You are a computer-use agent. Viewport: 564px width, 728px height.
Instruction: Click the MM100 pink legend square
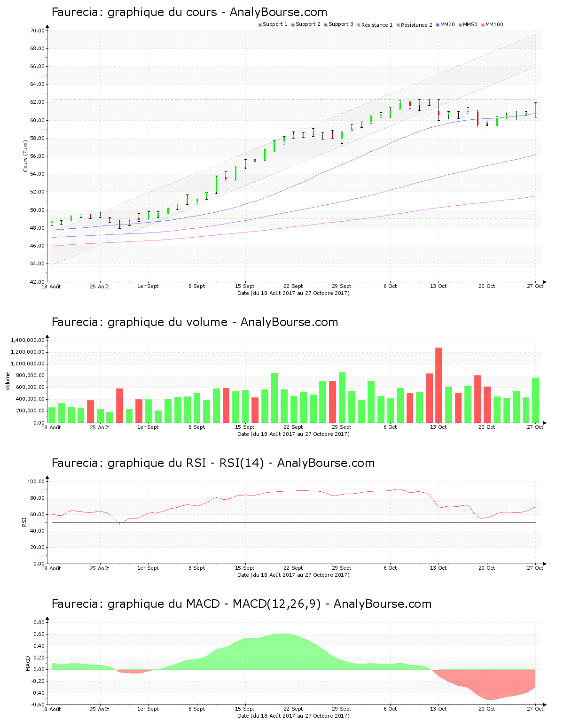[x=483, y=25]
